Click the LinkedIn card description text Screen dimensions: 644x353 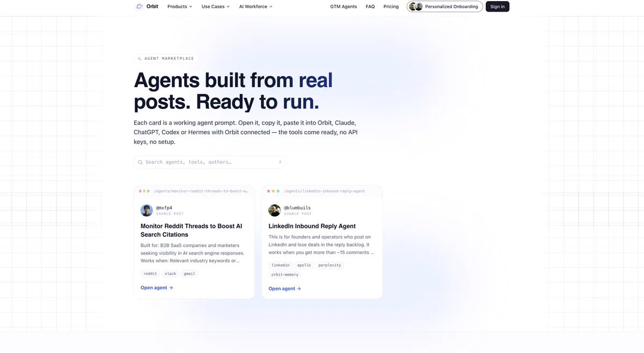321,244
